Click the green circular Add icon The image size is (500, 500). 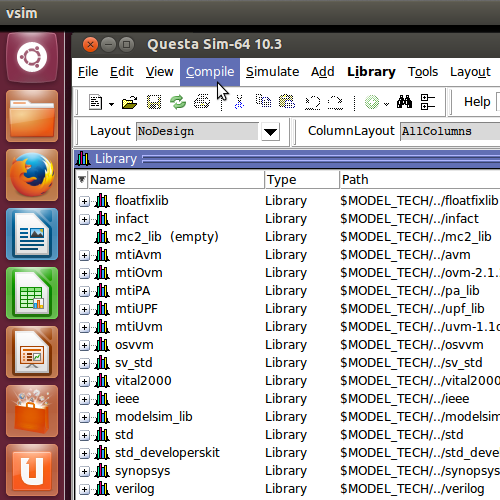tap(372, 102)
